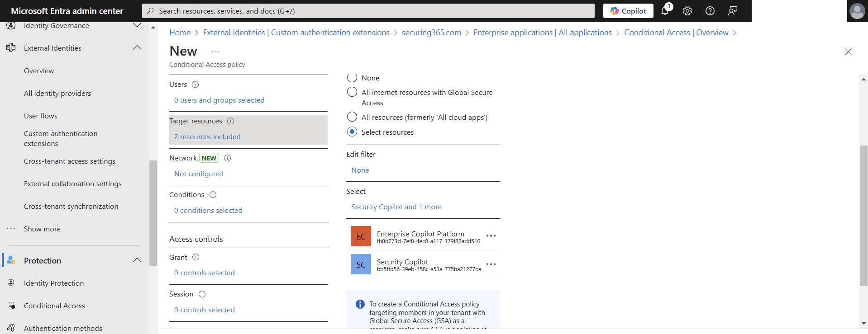
Task: Go to securing365.com breadcrumb
Action: coord(431,33)
